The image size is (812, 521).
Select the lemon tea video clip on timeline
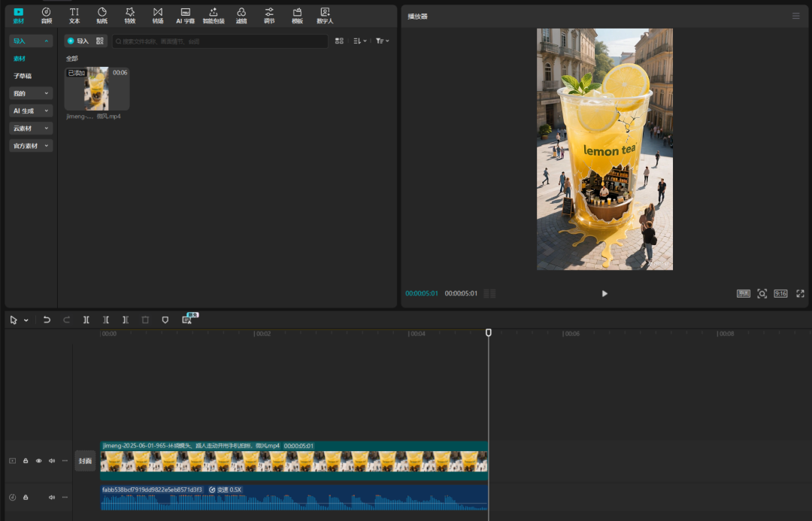(294, 460)
